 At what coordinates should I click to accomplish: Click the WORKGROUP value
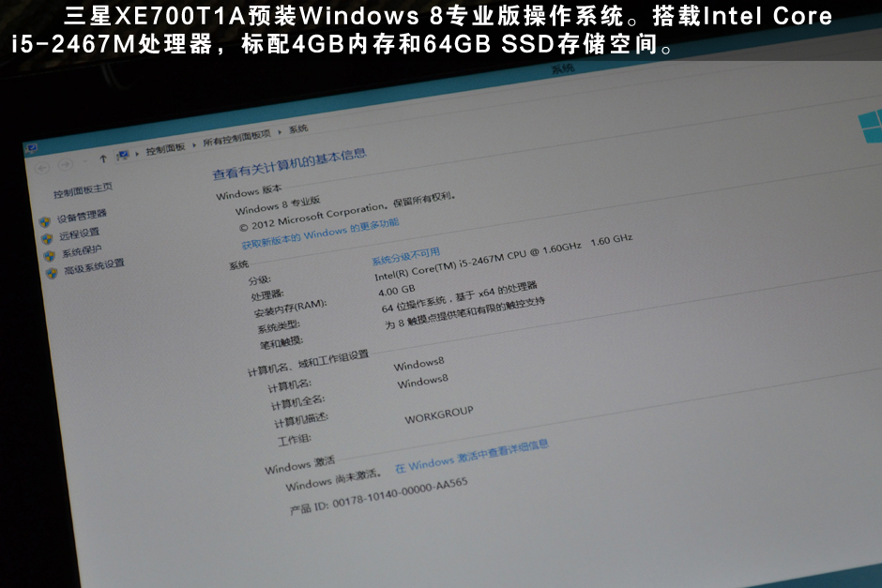coord(439,415)
